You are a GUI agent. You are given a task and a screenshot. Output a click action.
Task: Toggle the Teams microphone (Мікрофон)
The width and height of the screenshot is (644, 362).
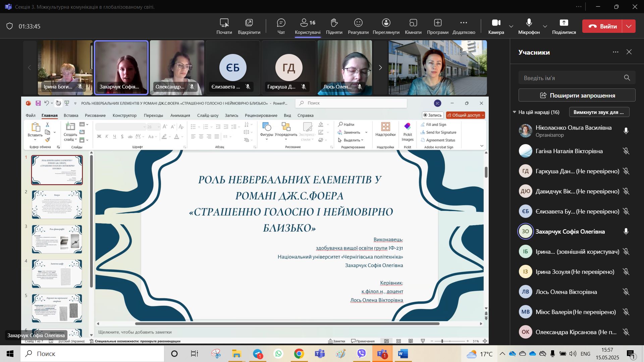pyautogui.click(x=529, y=23)
